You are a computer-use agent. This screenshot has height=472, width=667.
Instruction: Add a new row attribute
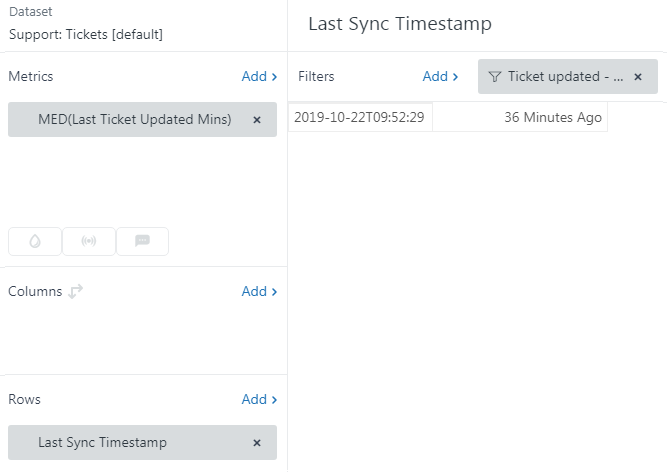click(x=259, y=400)
